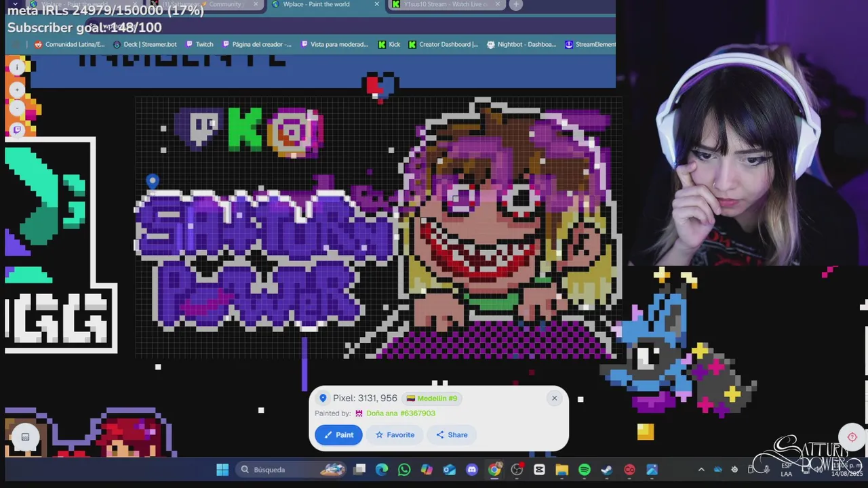Open Outlook from the taskbar
The image size is (868, 488).
coord(449,469)
